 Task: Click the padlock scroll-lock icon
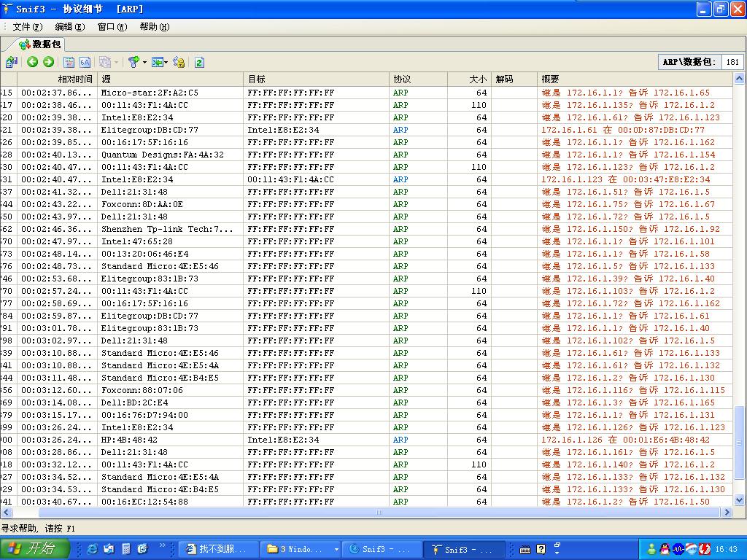tap(179, 62)
